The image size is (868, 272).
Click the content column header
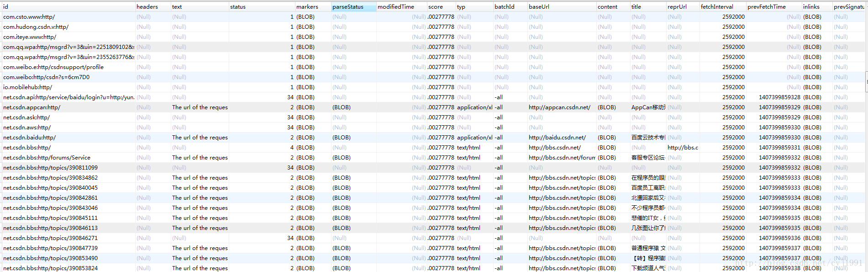coord(613,6)
